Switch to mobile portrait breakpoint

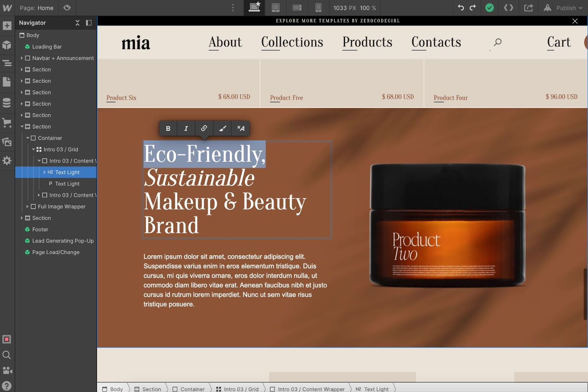[318, 8]
